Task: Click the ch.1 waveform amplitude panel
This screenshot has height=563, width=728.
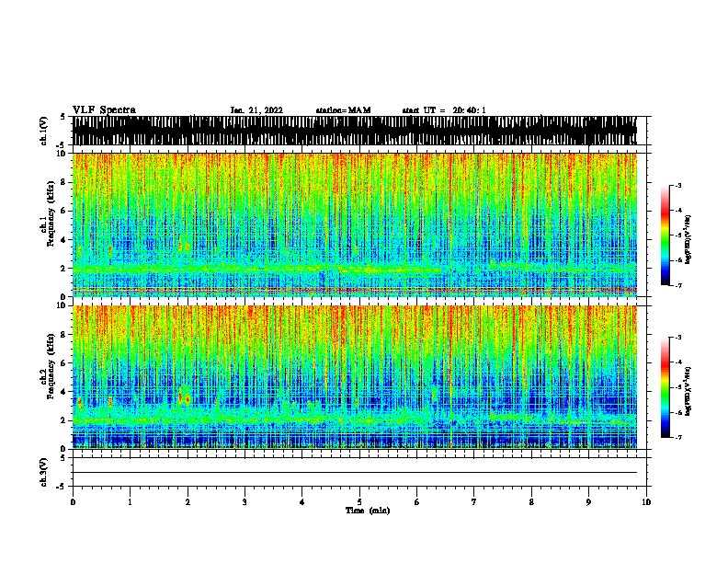Action: pyautogui.click(x=354, y=131)
